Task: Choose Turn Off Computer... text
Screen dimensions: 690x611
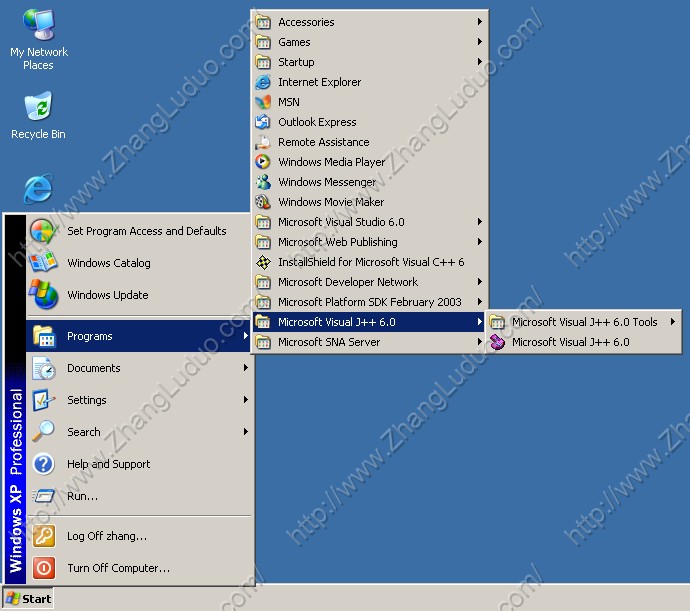Action: (118, 568)
